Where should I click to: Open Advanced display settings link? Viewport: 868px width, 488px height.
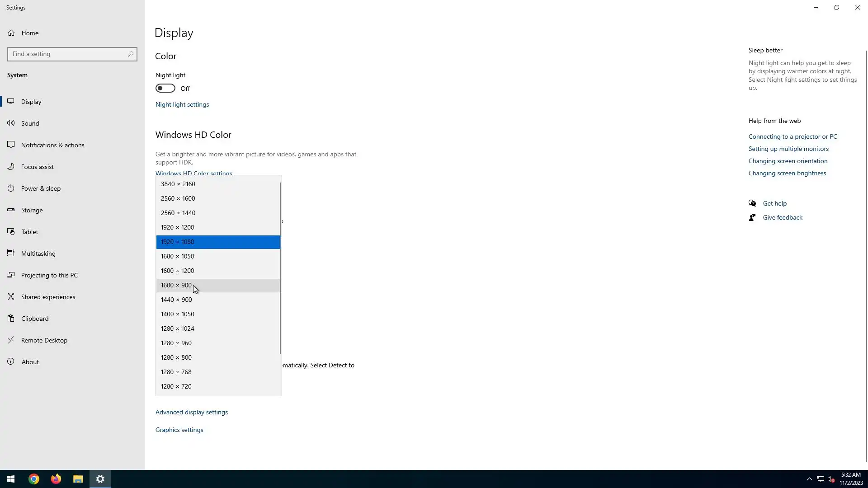(x=192, y=412)
